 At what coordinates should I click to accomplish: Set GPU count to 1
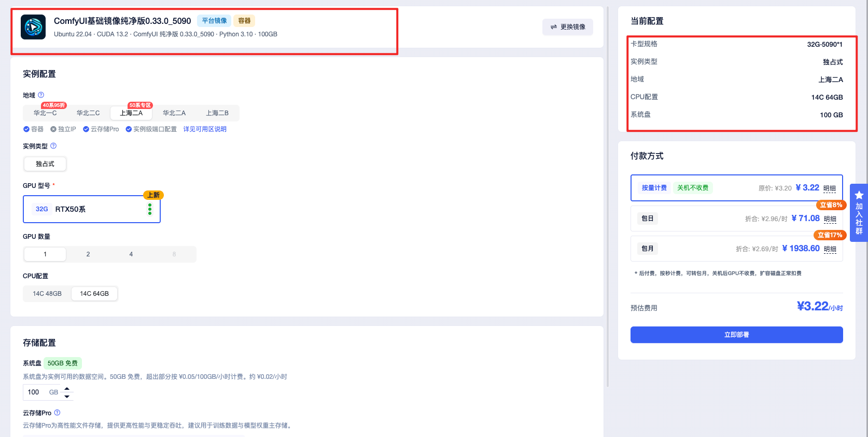[45, 254]
